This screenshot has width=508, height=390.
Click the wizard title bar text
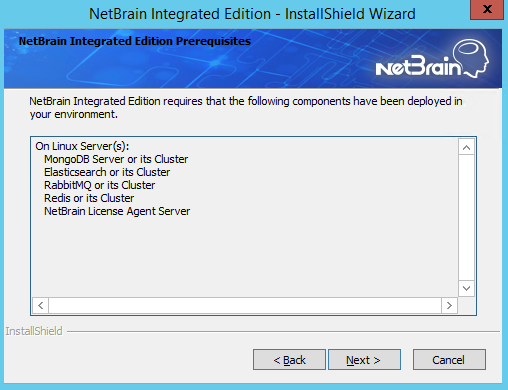pyautogui.click(x=252, y=14)
